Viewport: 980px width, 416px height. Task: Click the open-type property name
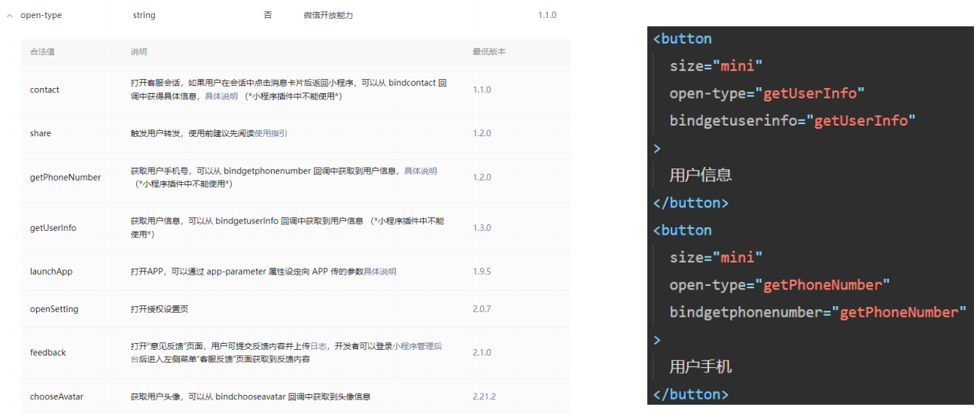41,15
